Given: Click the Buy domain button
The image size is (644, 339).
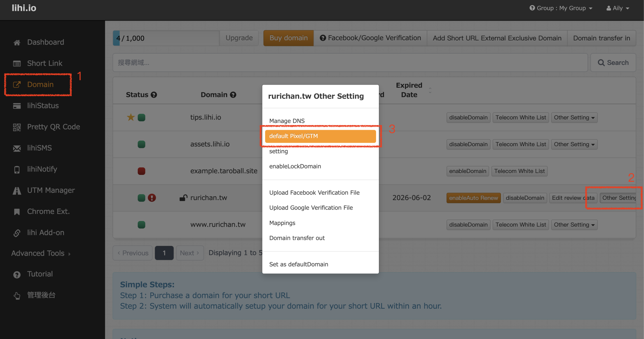Looking at the screenshot, I should 288,38.
